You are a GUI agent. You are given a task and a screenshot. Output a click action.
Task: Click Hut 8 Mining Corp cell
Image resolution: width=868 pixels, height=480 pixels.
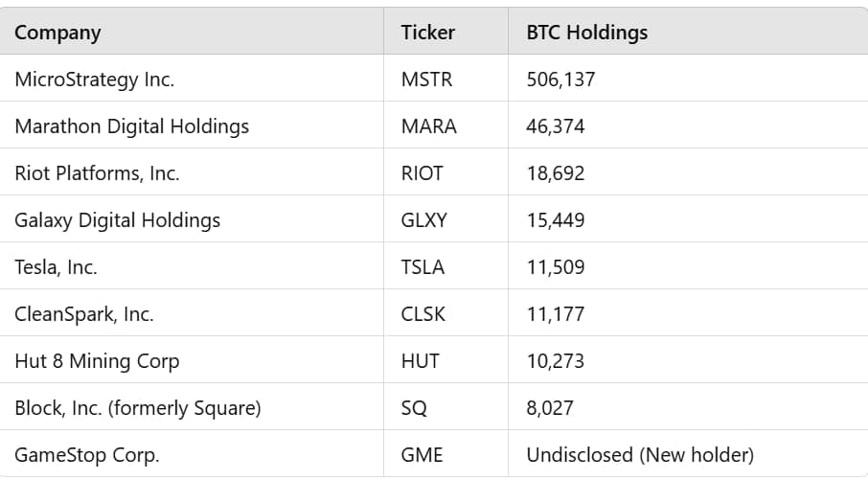click(97, 361)
